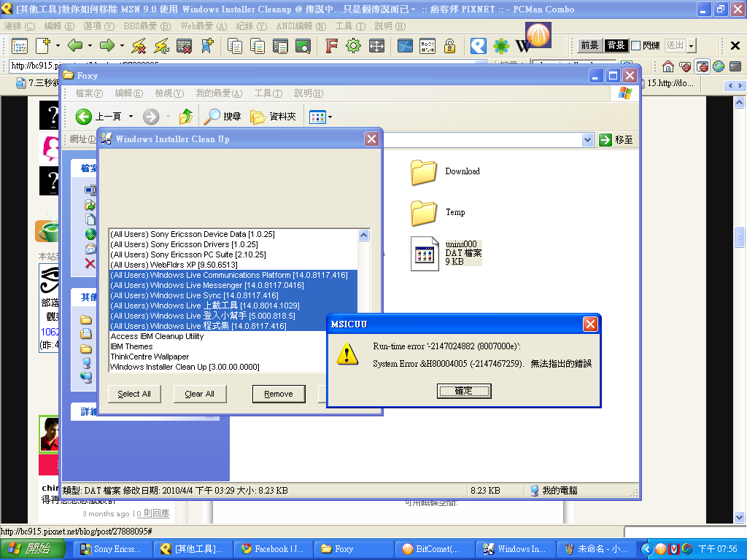Viewport: 747px width, 560px height.
Task: Click the reconnect lightning icon with green arrow
Action: pos(162,46)
